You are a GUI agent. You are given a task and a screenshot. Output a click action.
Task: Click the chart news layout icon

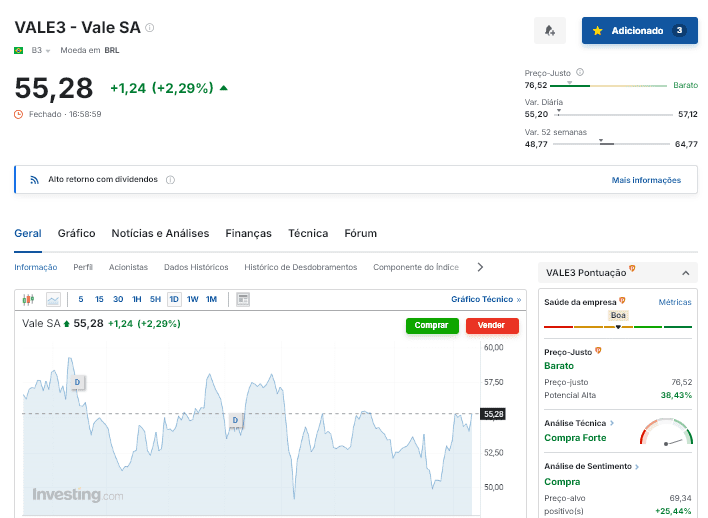coord(243,299)
